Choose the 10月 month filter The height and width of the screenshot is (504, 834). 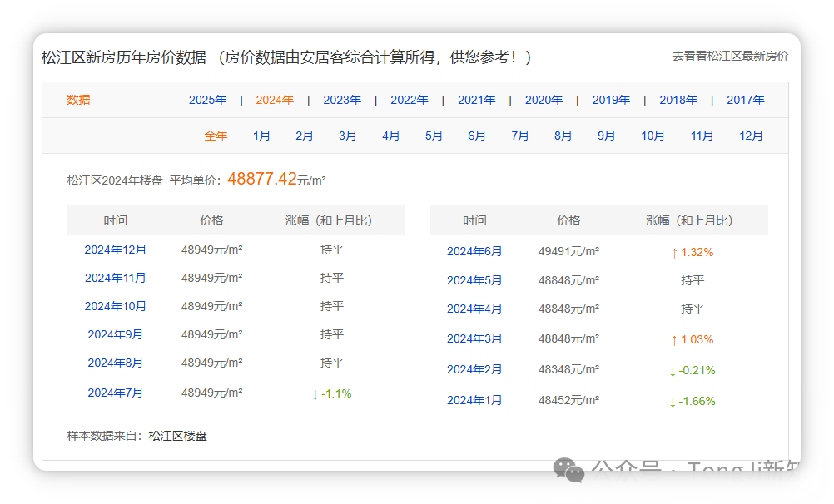click(653, 136)
